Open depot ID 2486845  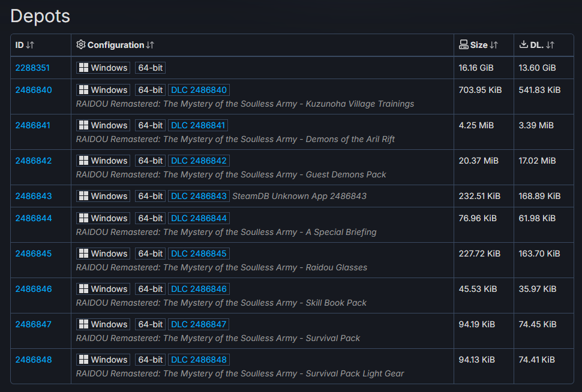34,254
